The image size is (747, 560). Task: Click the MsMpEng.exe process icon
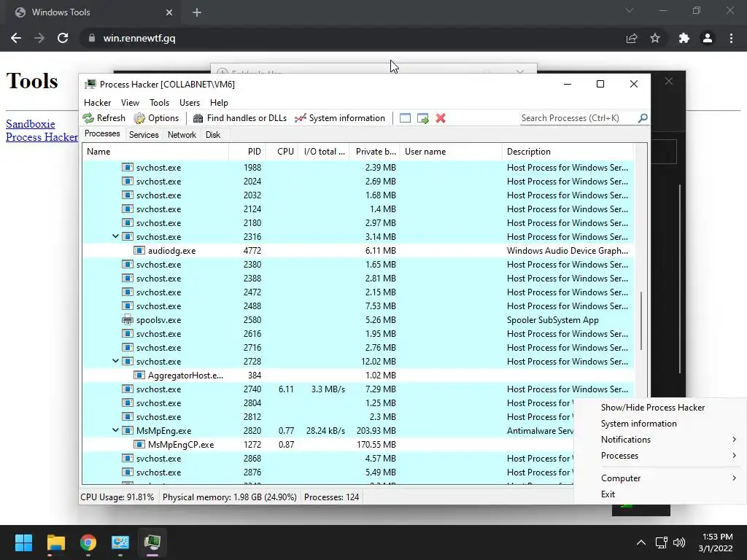(127, 430)
